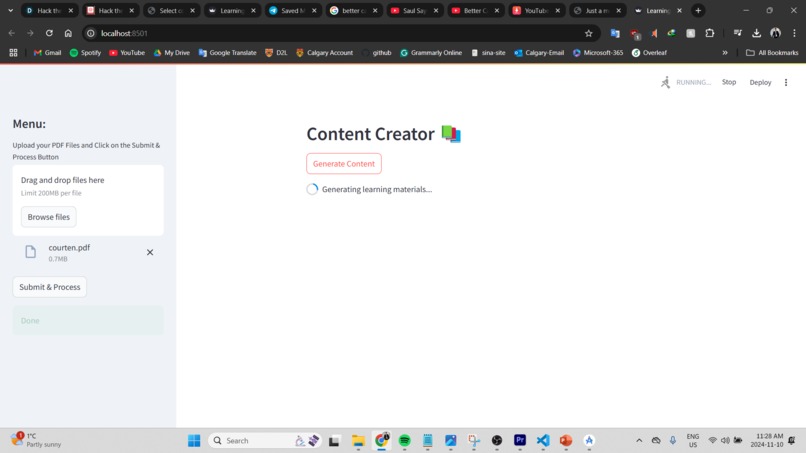Open the ENG US language switcher
Screen dimensions: 806x453
coord(693,440)
